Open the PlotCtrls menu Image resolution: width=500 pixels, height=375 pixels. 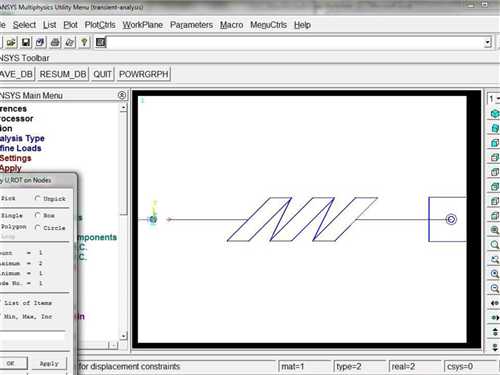click(100, 25)
